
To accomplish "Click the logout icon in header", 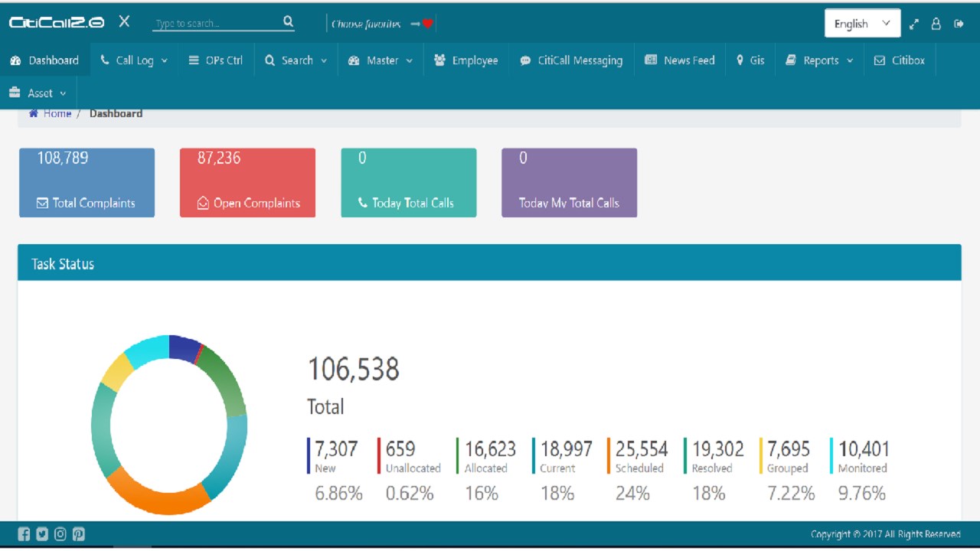I will pos(959,24).
